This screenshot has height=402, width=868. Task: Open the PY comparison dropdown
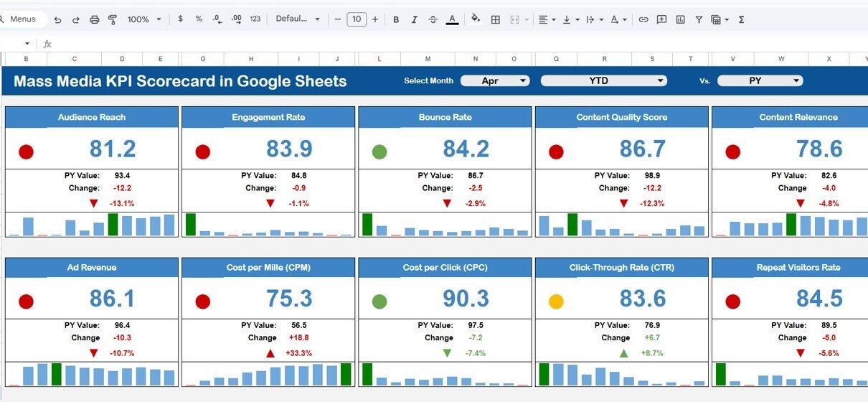760,81
